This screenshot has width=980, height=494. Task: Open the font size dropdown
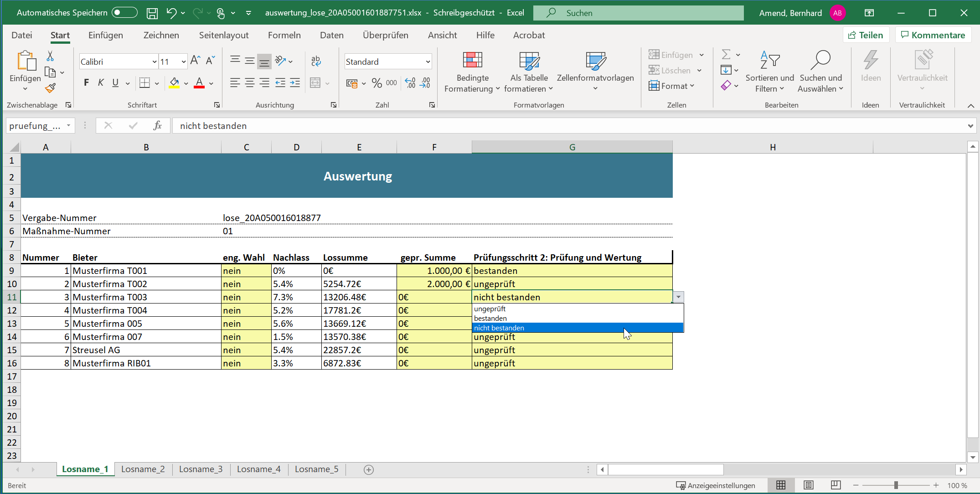183,62
